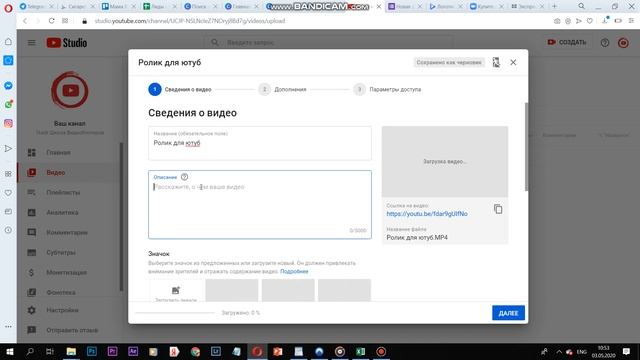Click the Описание description text area
640x360 pixels.
(x=260, y=204)
